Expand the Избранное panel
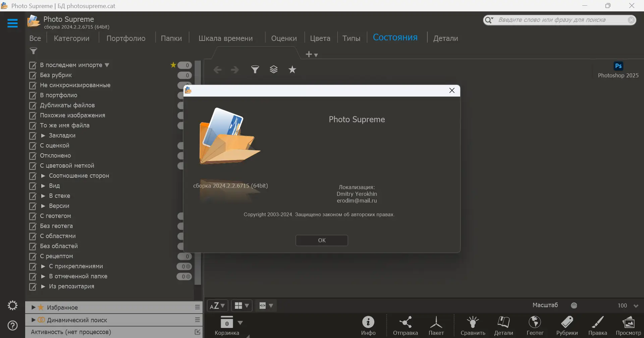Screen dimensions: 644x338 coord(33,307)
